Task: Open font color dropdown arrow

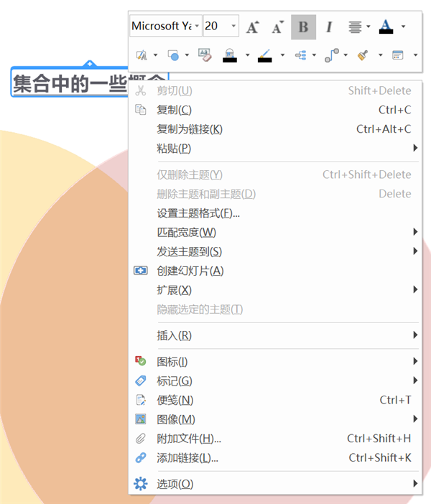Action: (403, 27)
